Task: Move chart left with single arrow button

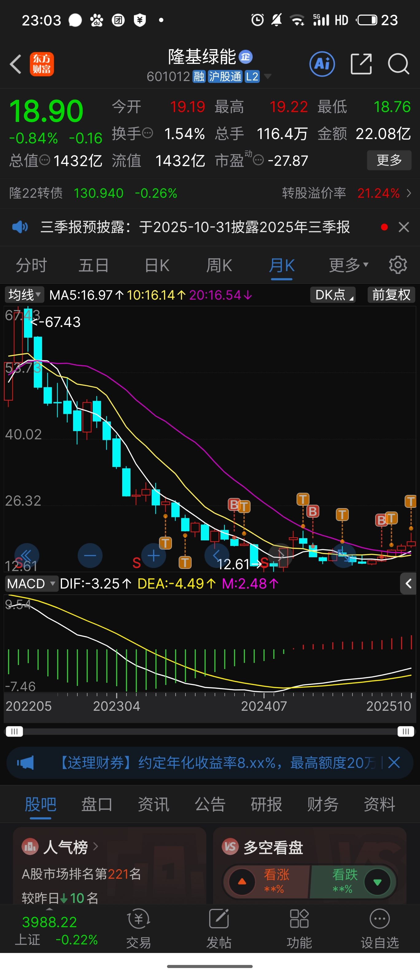Action: coord(217,556)
